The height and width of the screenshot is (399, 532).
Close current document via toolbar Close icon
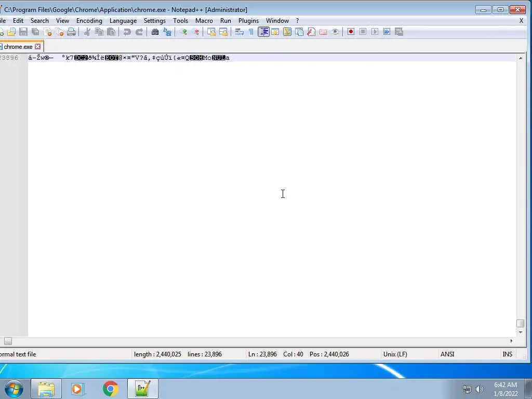point(47,32)
